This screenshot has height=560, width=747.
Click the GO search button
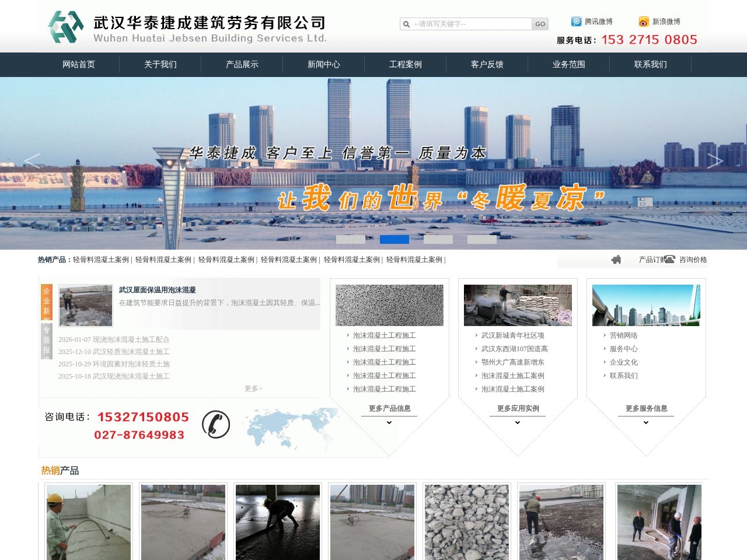tap(540, 24)
